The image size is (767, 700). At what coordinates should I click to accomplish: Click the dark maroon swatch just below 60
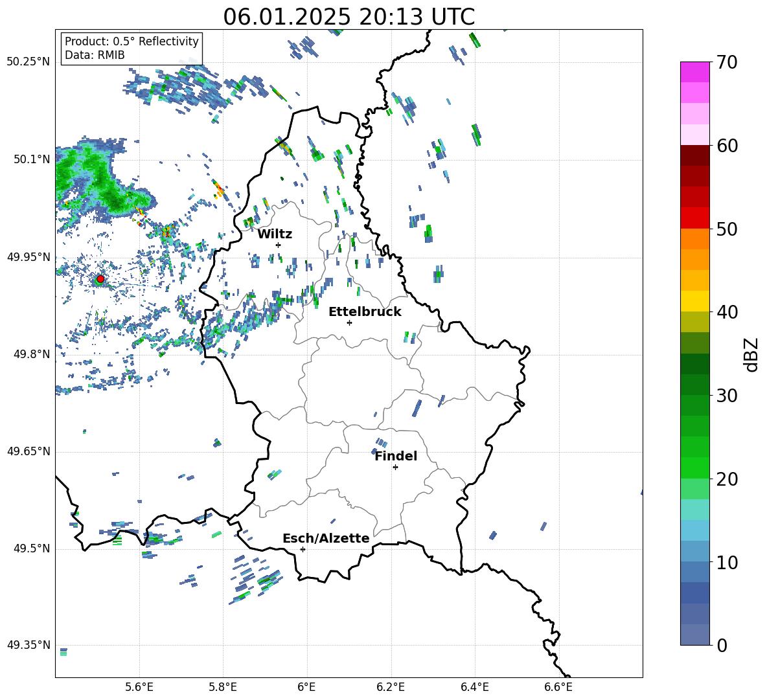(x=694, y=155)
